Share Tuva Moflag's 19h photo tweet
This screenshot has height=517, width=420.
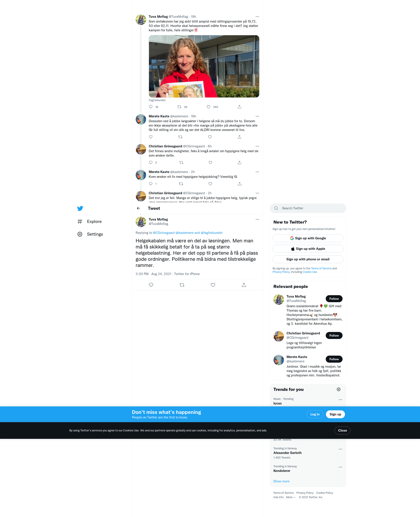point(240,107)
